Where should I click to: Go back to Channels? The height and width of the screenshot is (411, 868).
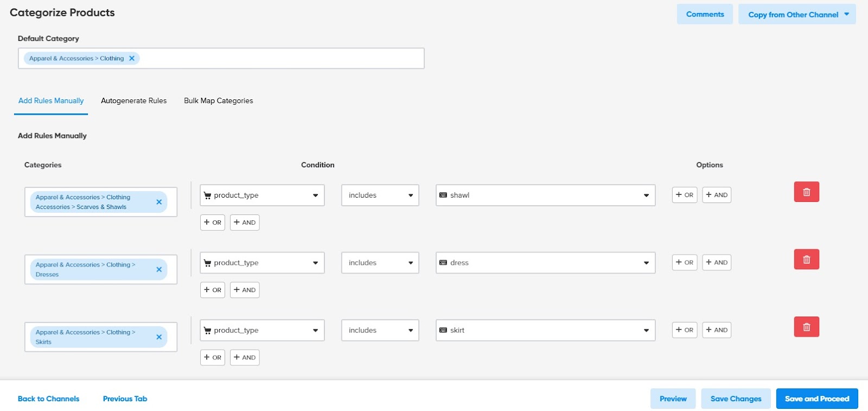tap(48, 399)
